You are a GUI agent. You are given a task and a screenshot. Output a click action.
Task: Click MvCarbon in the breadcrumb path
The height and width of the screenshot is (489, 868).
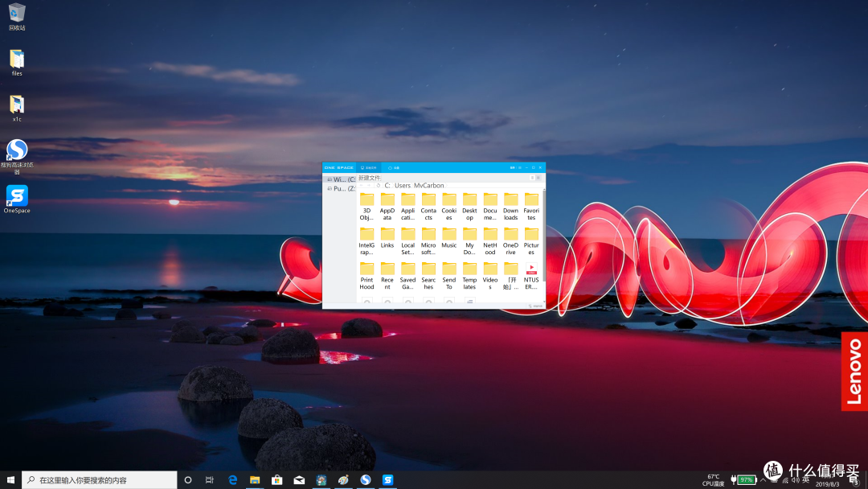pos(429,186)
